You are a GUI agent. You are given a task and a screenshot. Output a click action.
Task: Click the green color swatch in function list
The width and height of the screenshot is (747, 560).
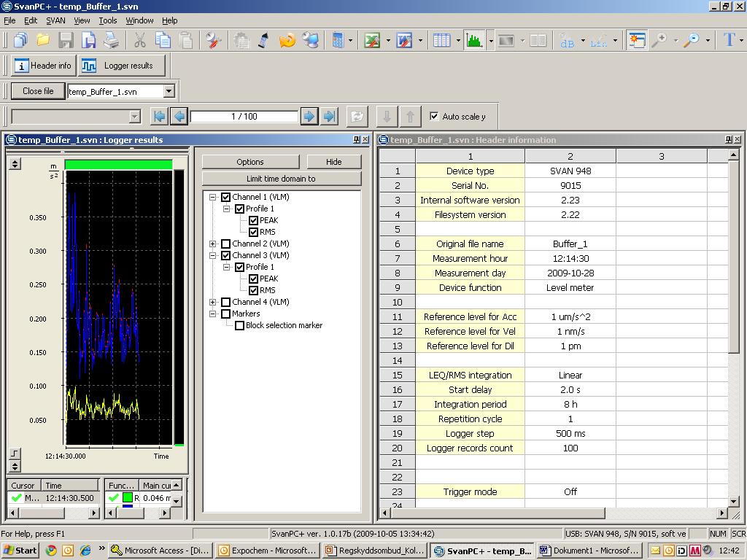coord(127,497)
